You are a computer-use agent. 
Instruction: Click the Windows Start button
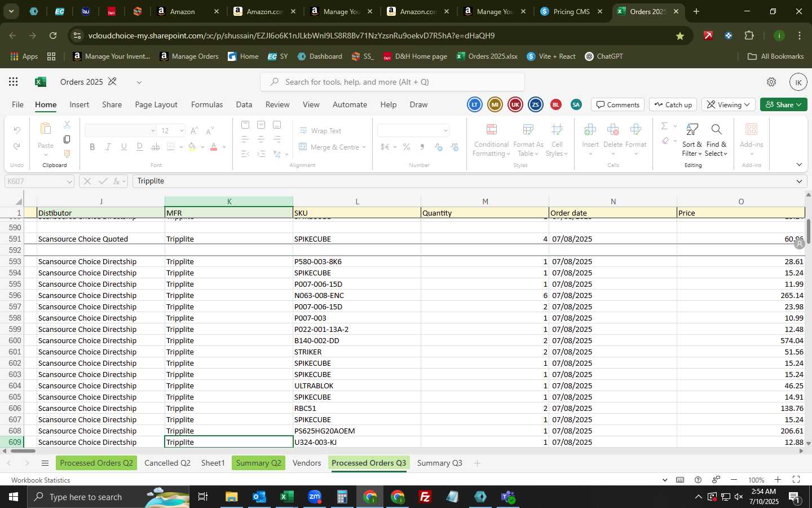(13, 497)
